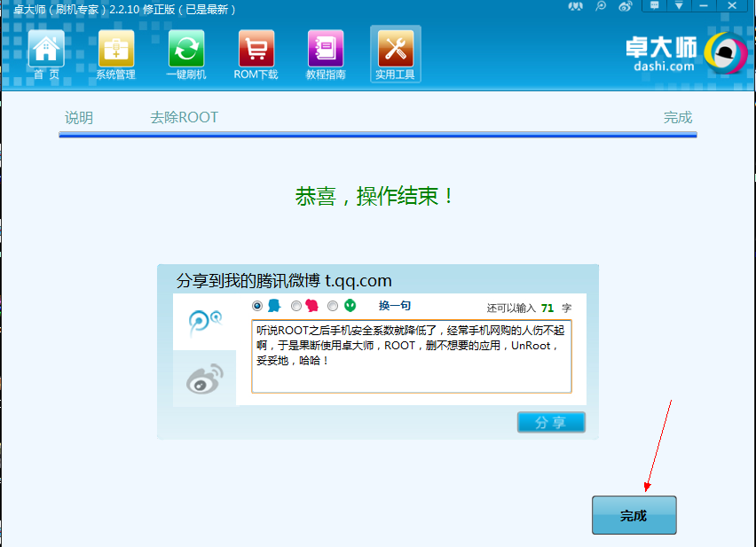
Task: Click the pink head avatar icon
Action: [312, 305]
